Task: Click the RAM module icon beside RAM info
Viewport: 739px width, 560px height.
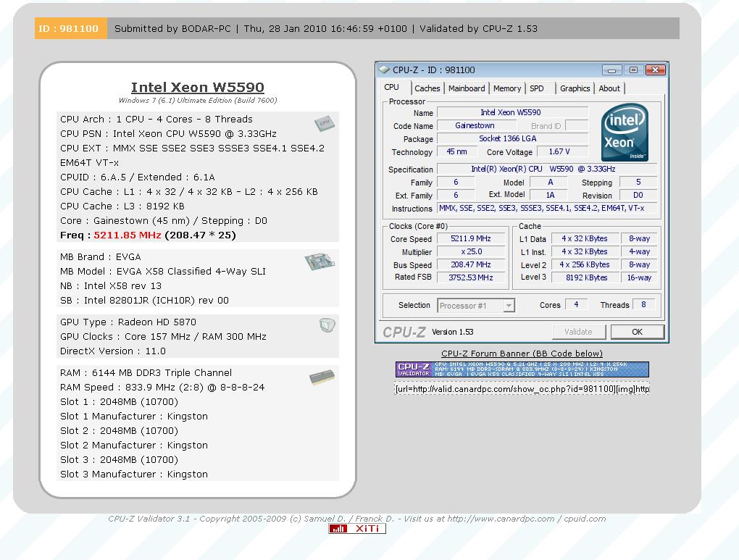Action: click(322, 377)
